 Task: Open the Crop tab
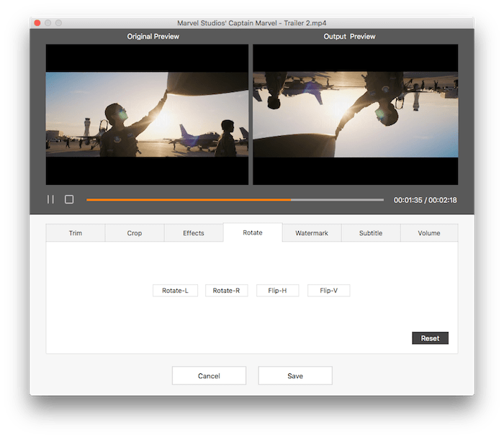135,233
